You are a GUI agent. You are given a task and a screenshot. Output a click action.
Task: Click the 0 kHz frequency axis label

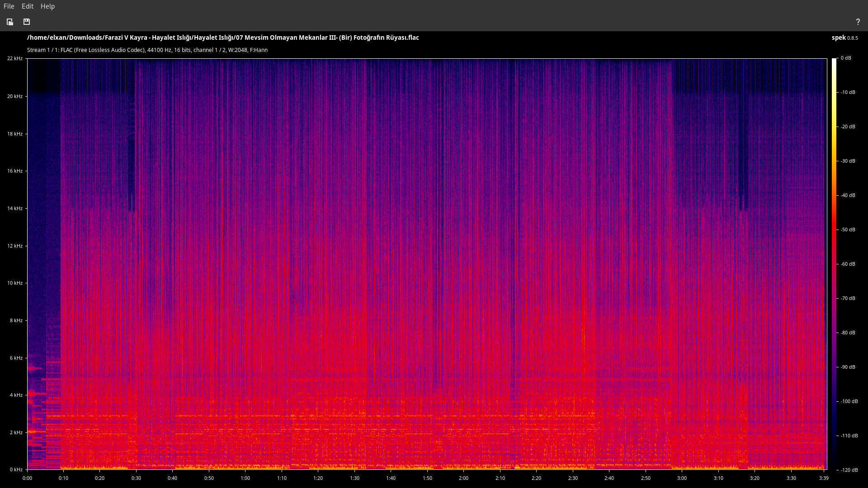click(16, 469)
